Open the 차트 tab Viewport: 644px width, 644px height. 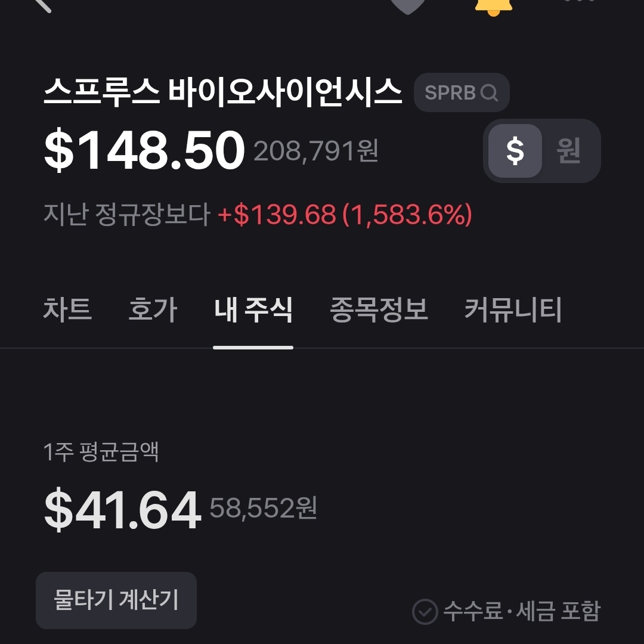point(67,310)
